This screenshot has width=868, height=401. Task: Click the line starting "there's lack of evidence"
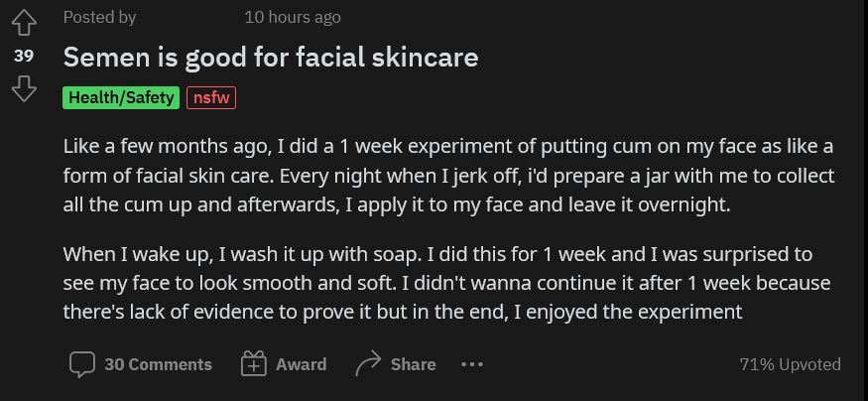click(x=402, y=312)
